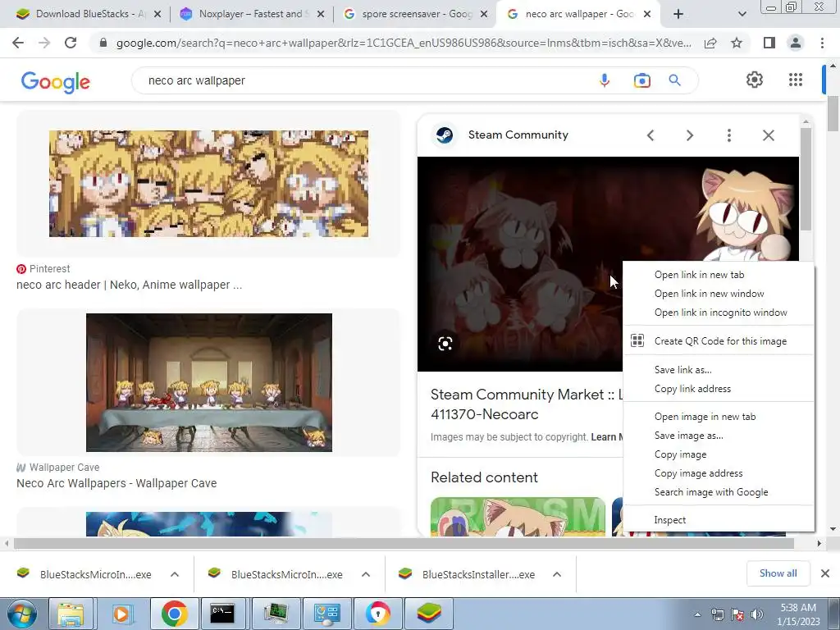Screen dimensions: 840x630
Task: Open the preview panel more options
Action: point(728,135)
